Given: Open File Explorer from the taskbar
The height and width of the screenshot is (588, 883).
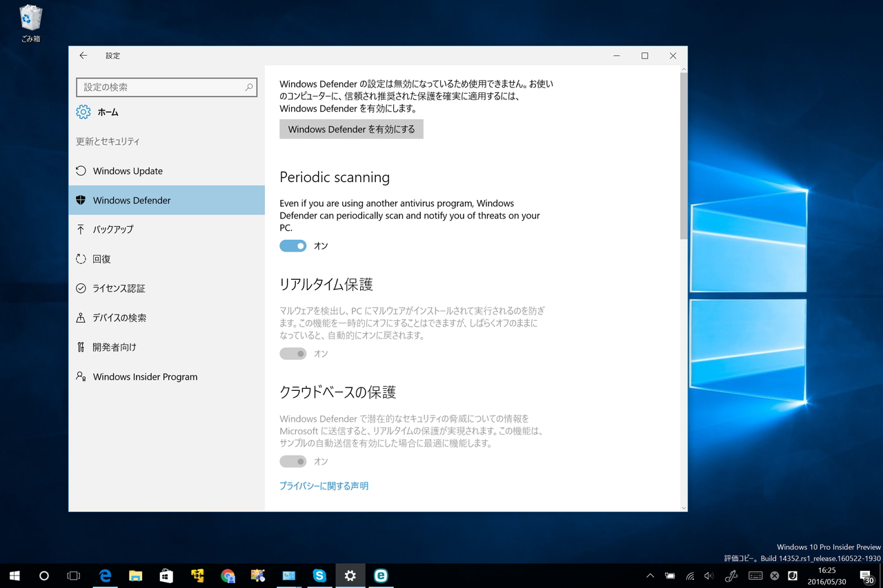Looking at the screenshot, I should pos(136,576).
